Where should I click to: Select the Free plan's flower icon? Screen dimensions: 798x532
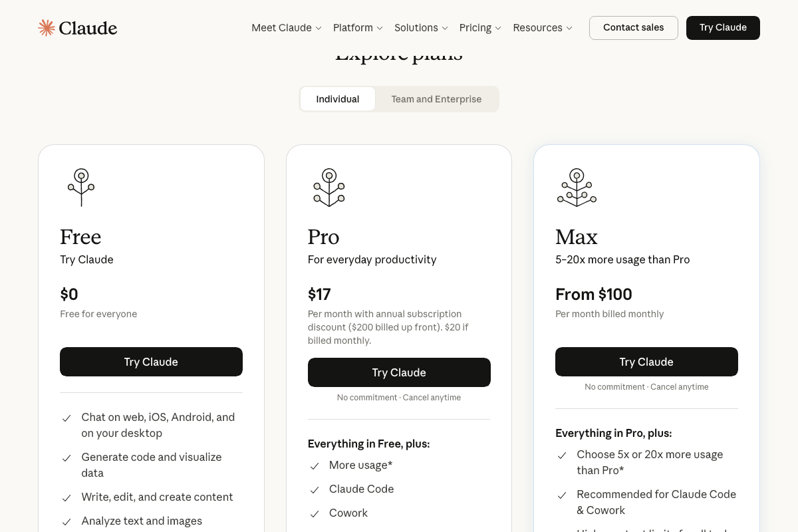click(81, 187)
